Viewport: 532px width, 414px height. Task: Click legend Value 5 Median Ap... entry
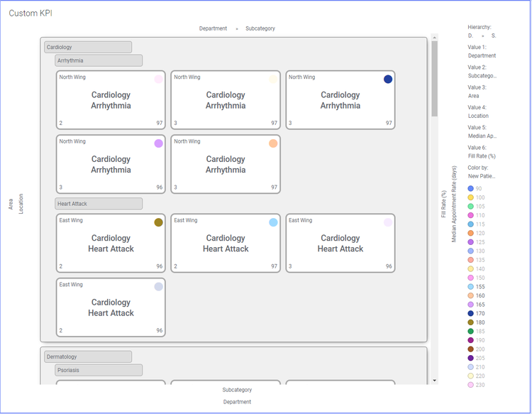click(x=482, y=136)
